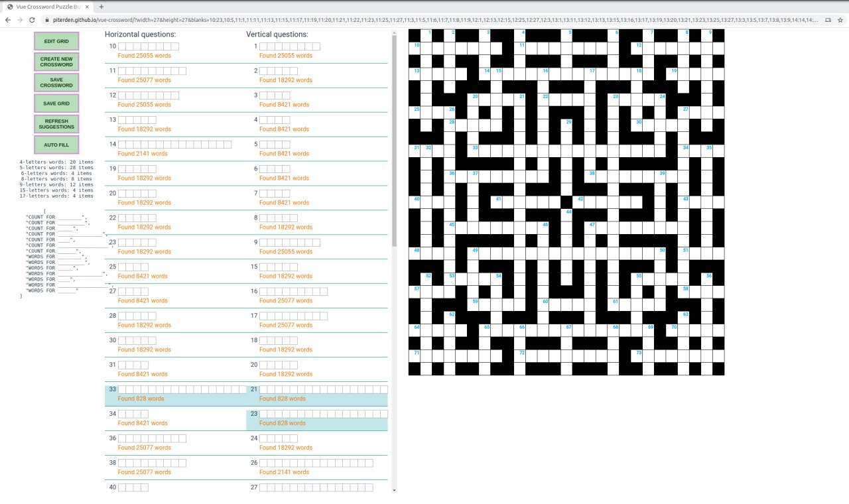Select vertical question 16 input
Screen dimensions: 849x504
pyautogui.click(x=293, y=291)
